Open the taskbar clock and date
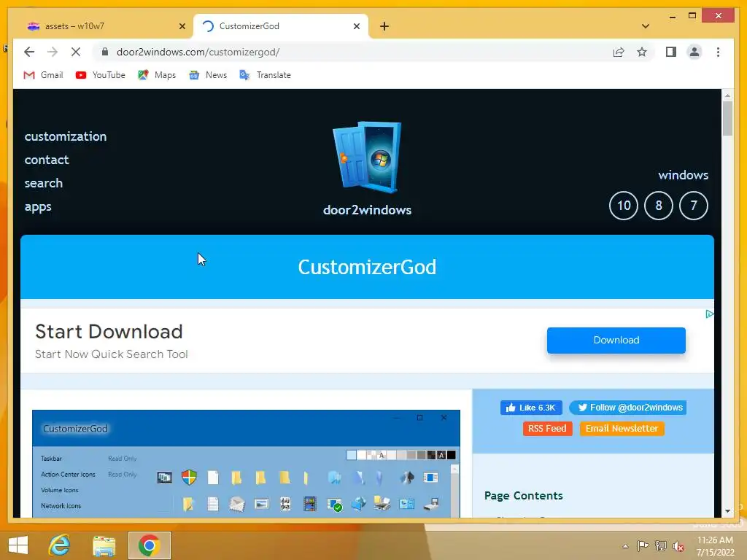This screenshot has height=560, width=747. point(715,546)
